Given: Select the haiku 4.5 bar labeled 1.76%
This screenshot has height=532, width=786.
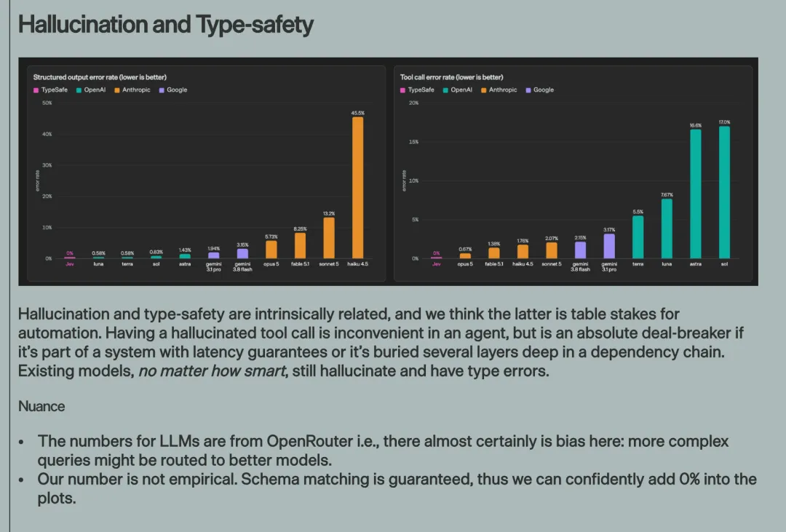Looking at the screenshot, I should tap(523, 252).
